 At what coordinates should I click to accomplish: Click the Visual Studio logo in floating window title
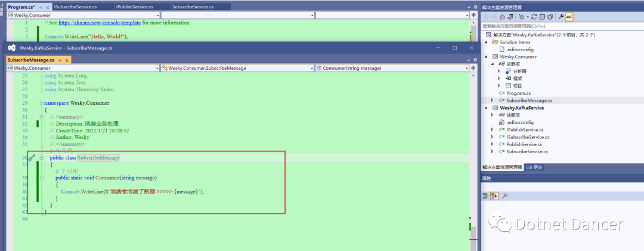(x=11, y=48)
